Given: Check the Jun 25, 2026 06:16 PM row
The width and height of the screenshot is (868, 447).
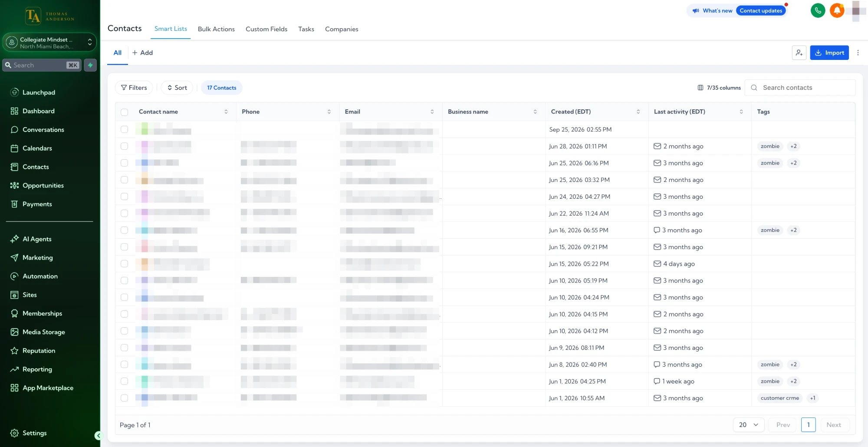Looking at the screenshot, I should pos(125,163).
